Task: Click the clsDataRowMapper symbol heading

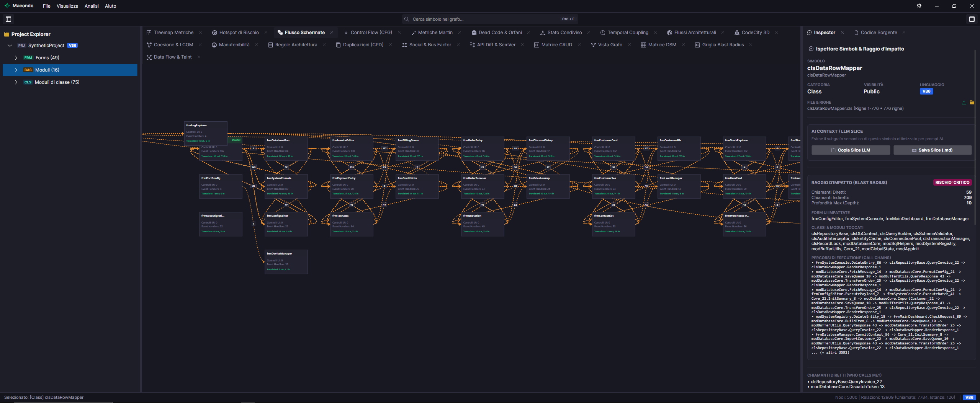Action: 834,68
